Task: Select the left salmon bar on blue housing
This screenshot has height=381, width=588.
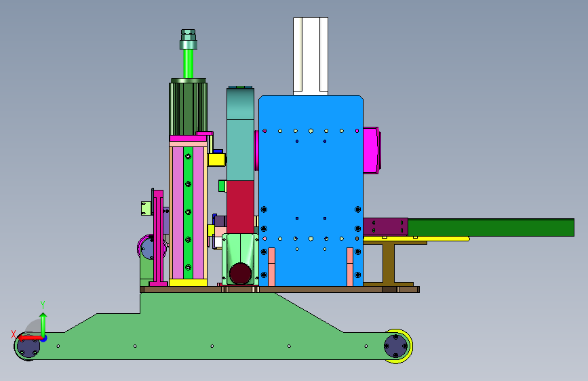Action: [271, 267]
